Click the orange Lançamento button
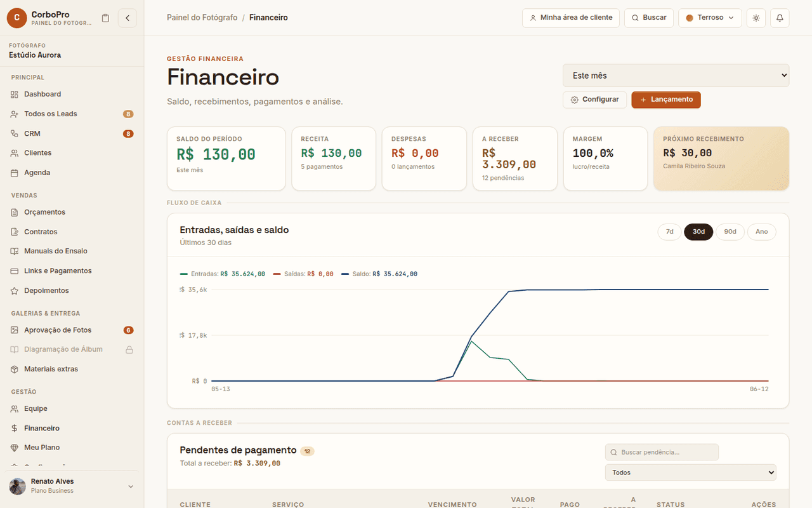Screen dimensions: 812x508 pos(666,100)
